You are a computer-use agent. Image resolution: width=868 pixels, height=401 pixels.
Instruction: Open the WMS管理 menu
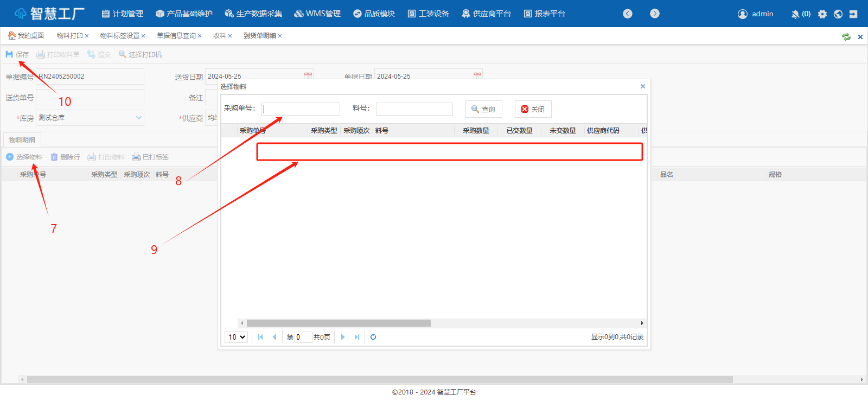[x=317, y=14]
